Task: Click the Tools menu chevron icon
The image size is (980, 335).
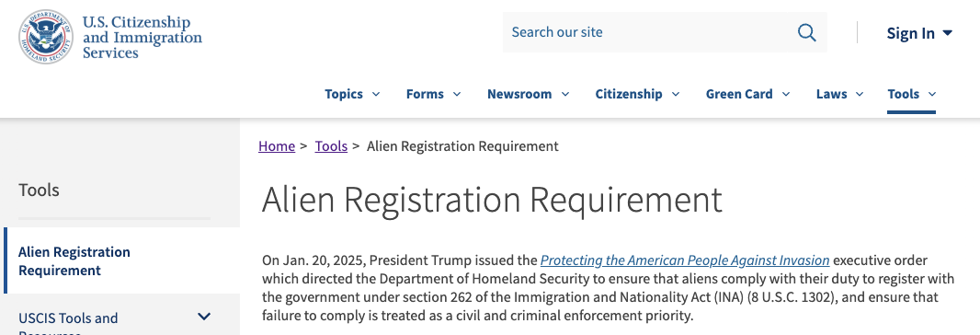Action: tap(932, 95)
